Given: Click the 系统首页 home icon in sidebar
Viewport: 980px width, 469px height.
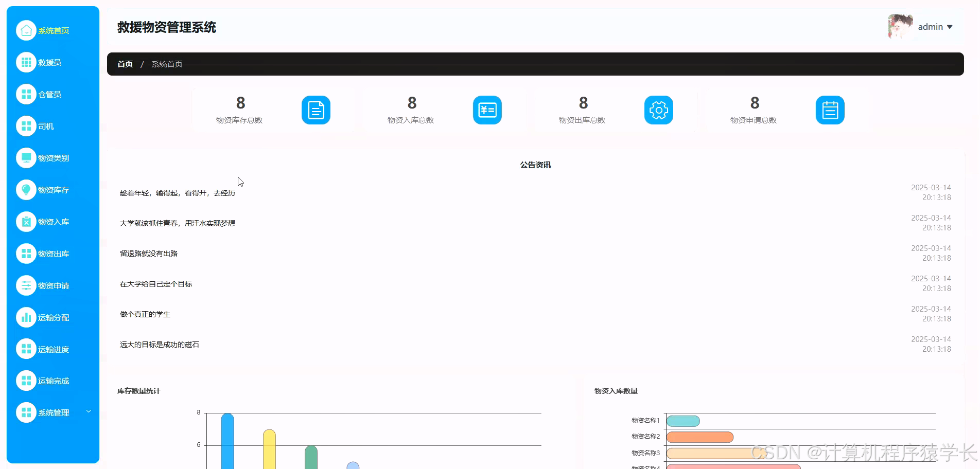Looking at the screenshot, I should [x=26, y=30].
